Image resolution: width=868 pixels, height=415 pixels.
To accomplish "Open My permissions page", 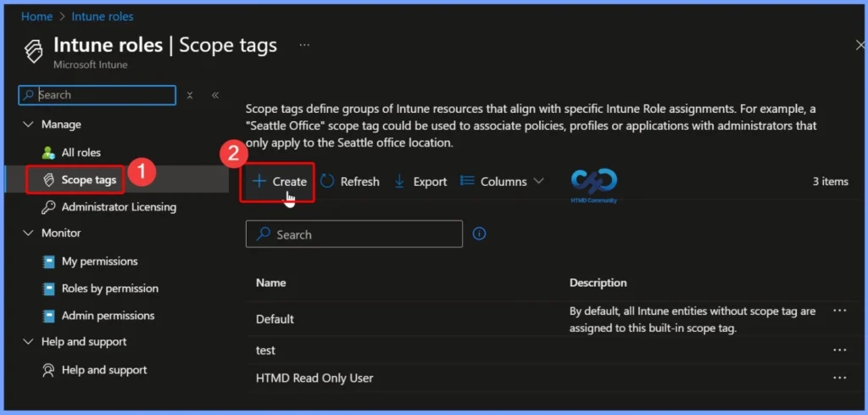I will click(99, 261).
